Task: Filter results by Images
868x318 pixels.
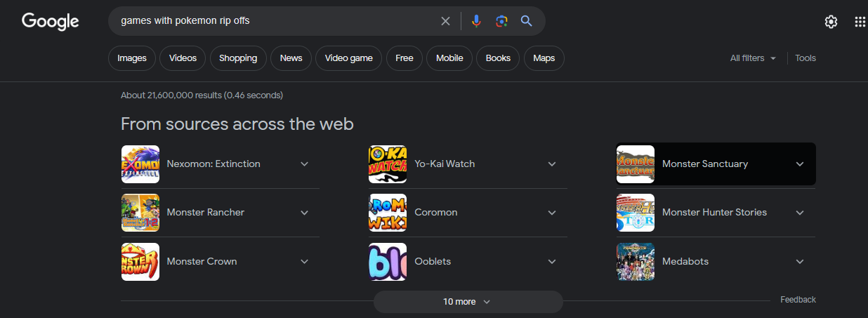Action: pyautogui.click(x=132, y=58)
